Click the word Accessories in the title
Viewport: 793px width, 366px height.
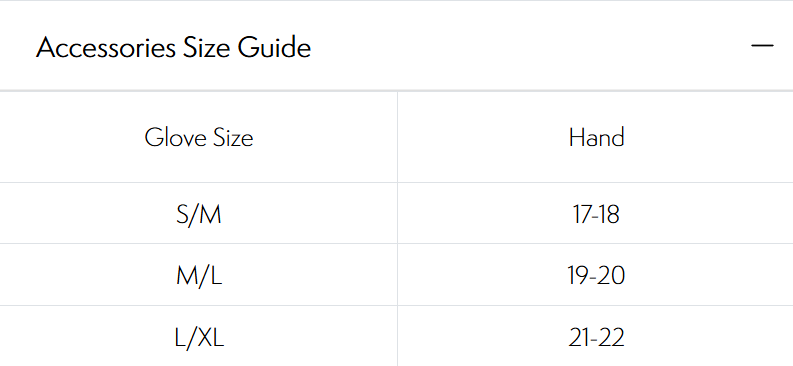106,48
